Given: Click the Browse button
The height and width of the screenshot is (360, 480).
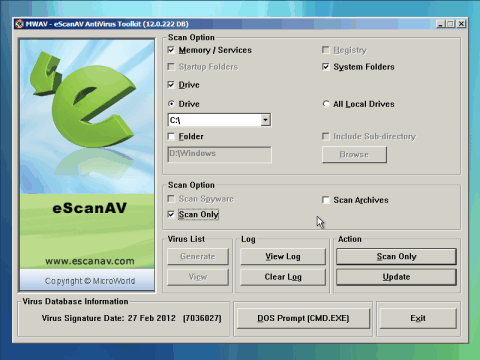Looking at the screenshot, I should [x=354, y=155].
